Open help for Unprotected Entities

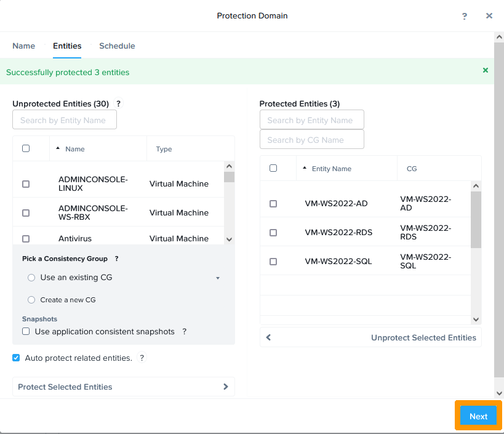(x=119, y=103)
